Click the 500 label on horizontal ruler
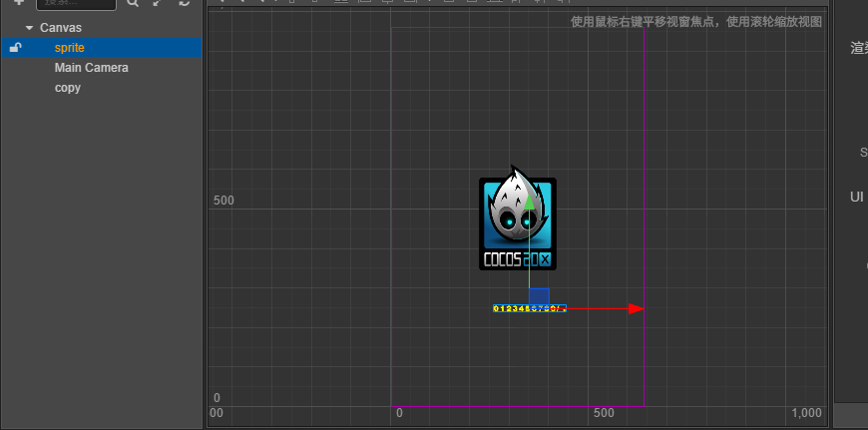 (604, 413)
